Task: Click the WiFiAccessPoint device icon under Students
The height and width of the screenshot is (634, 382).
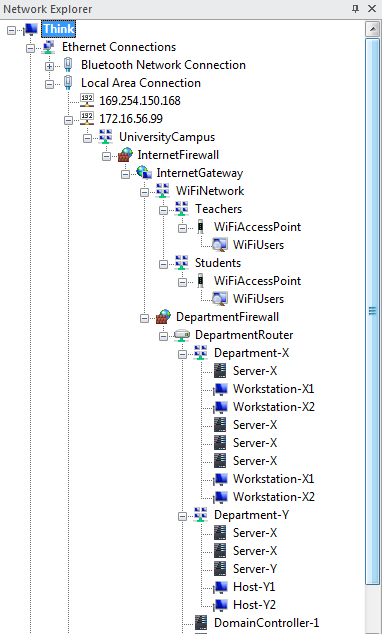Action: pyautogui.click(x=200, y=281)
